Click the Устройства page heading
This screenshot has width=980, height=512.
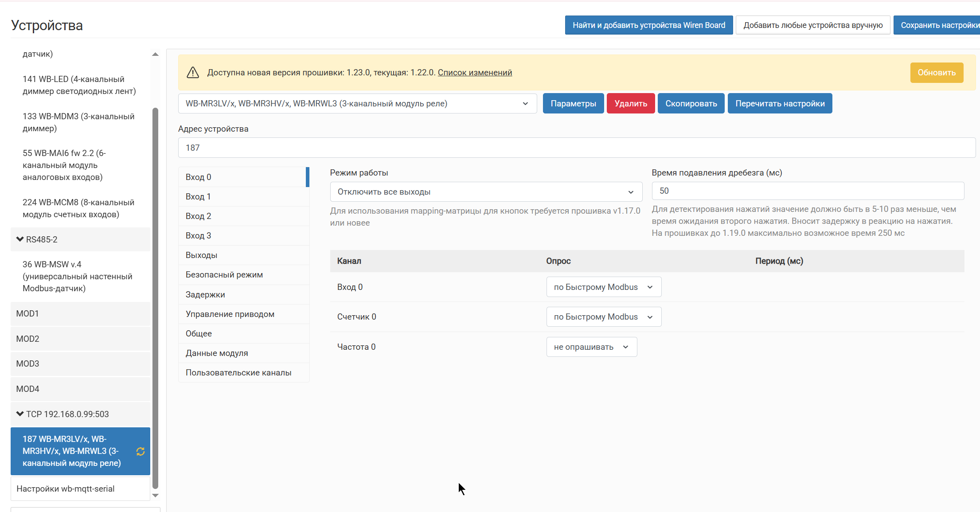(47, 25)
